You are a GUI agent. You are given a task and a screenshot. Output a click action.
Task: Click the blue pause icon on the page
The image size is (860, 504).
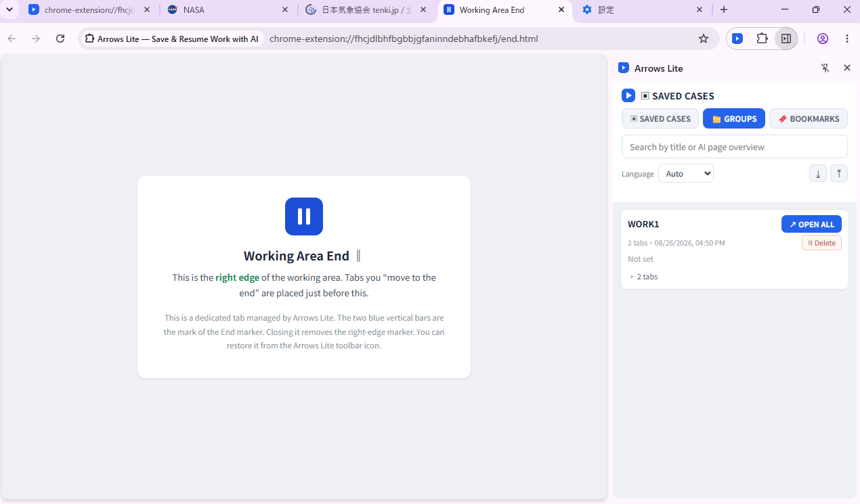coord(304,216)
